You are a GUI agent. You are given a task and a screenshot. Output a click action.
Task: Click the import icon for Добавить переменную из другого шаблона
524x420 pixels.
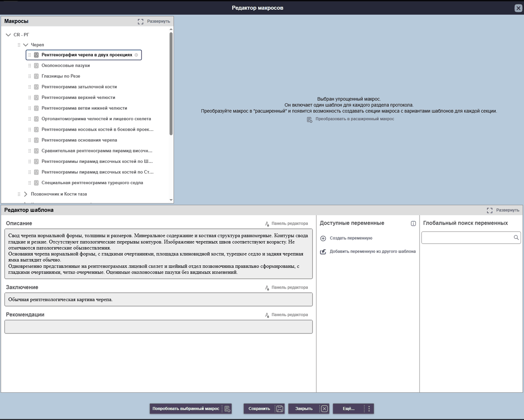323,252
